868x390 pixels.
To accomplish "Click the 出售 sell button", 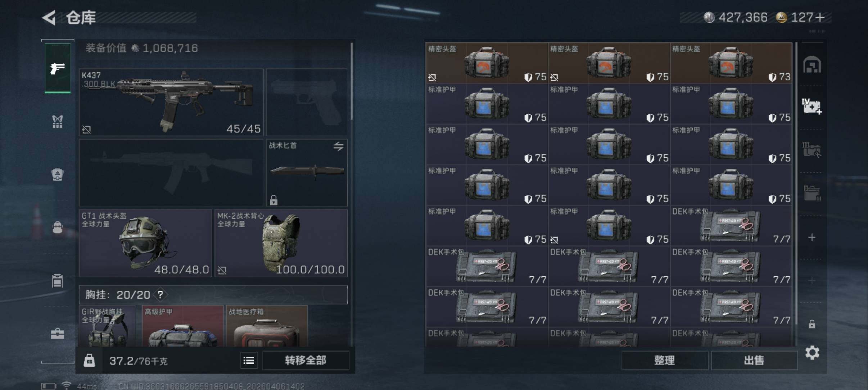I will coord(754,360).
